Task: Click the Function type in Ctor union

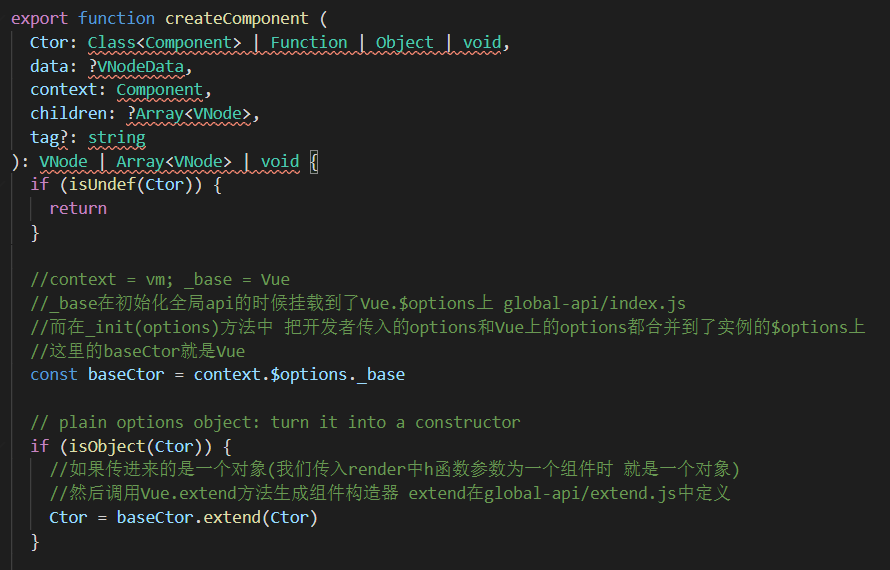Action: pos(309,43)
